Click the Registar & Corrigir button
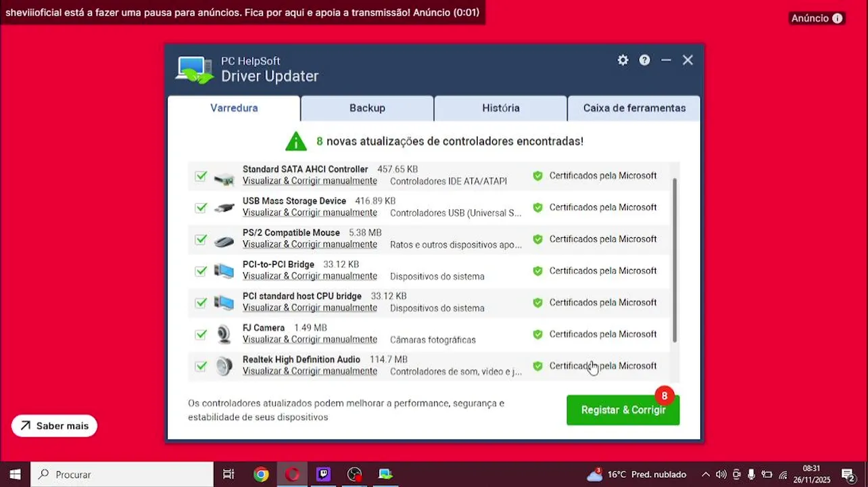The height and width of the screenshot is (487, 868). (623, 410)
